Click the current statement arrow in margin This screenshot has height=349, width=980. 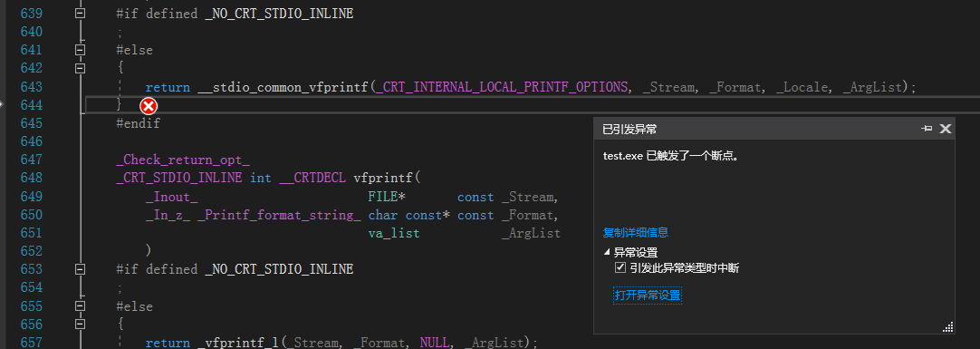coord(2,104)
